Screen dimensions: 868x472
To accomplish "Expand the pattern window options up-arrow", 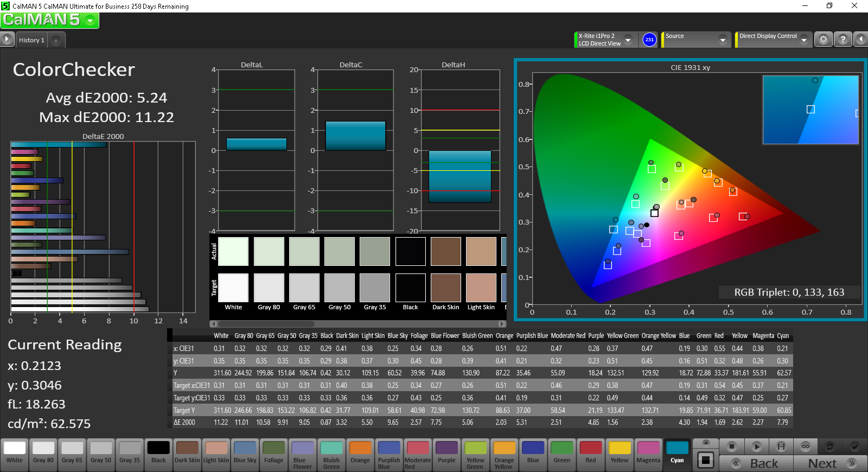I will click(706, 443).
